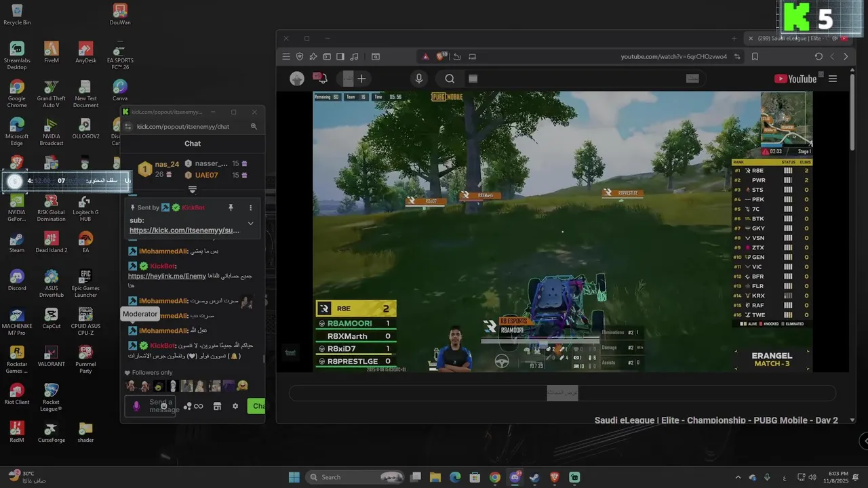Open the Logitech G HUB shortcut
The width and height of the screenshot is (868, 488).
pos(85,207)
